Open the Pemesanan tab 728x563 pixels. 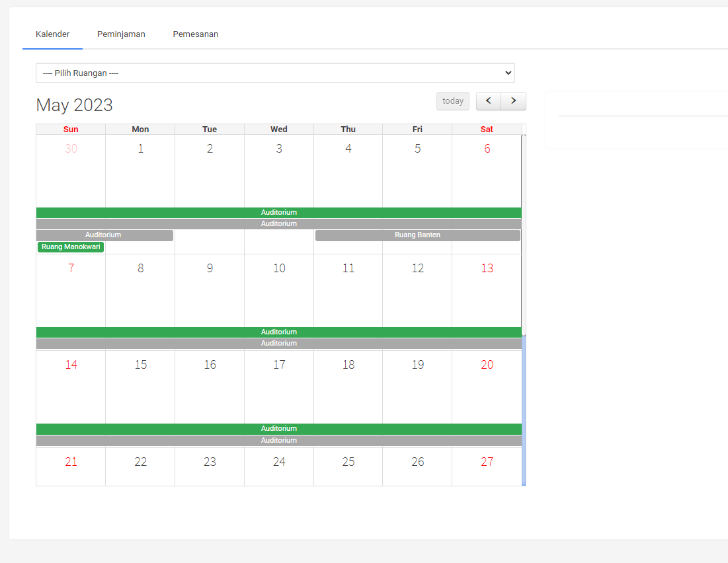click(196, 34)
